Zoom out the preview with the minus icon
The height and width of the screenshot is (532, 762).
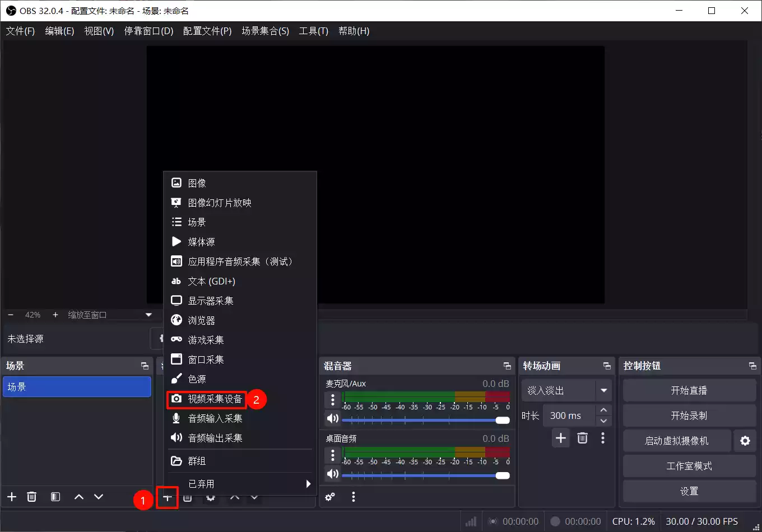10,314
